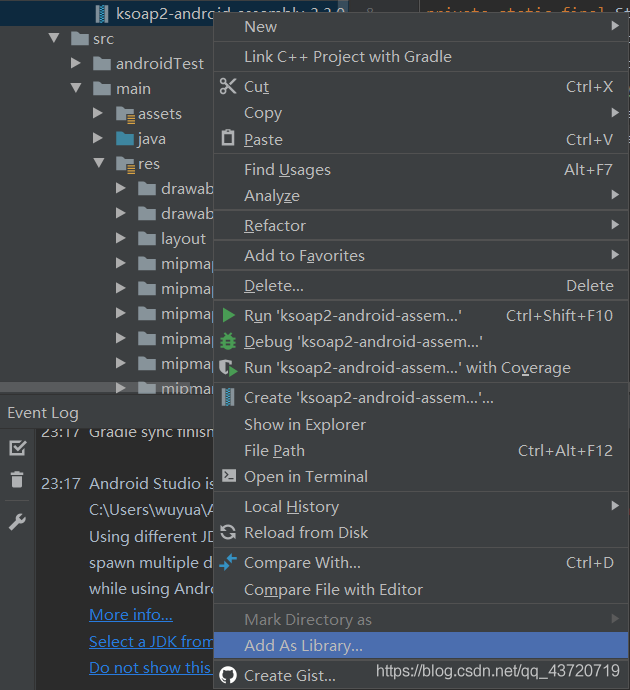Open the Refactor submenu arrow
Viewport: 630px width, 690px height.
click(615, 225)
